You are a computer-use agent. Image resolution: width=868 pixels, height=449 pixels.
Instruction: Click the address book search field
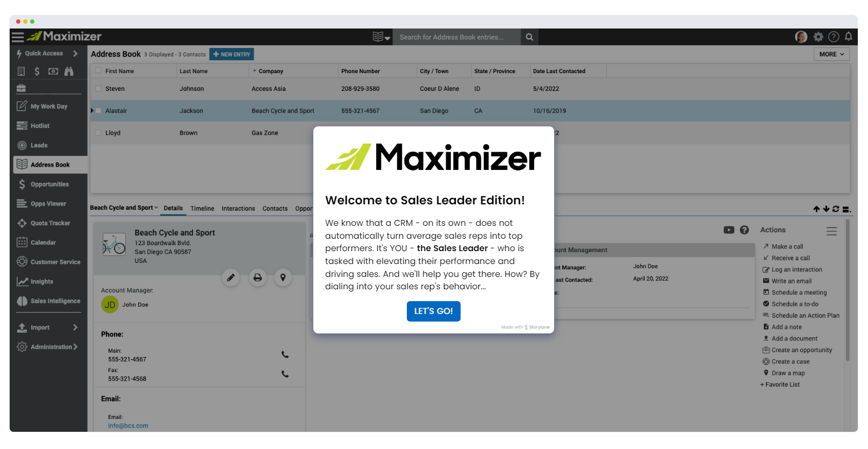pyautogui.click(x=457, y=37)
